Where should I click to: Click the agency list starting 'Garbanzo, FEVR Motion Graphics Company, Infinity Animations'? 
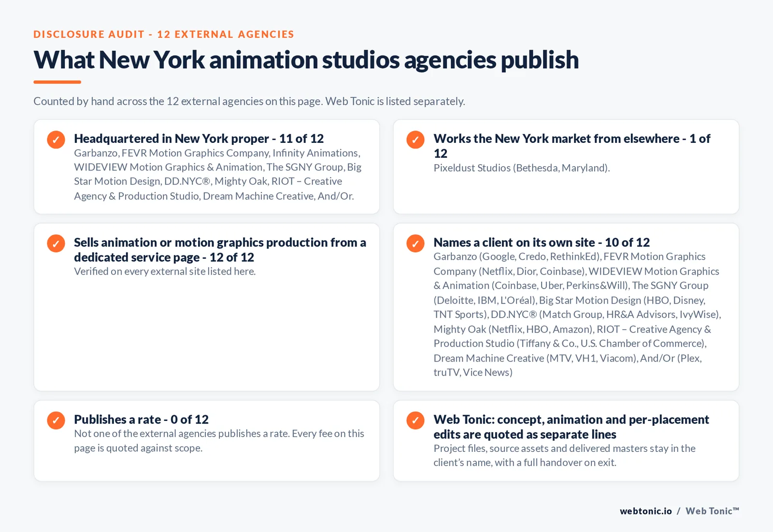click(217, 174)
